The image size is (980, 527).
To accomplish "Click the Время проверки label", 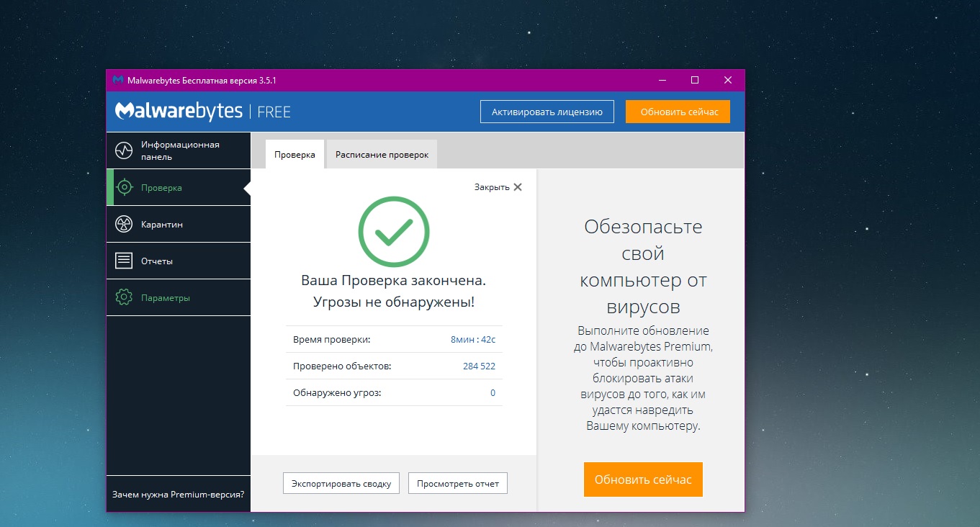I will click(x=331, y=339).
